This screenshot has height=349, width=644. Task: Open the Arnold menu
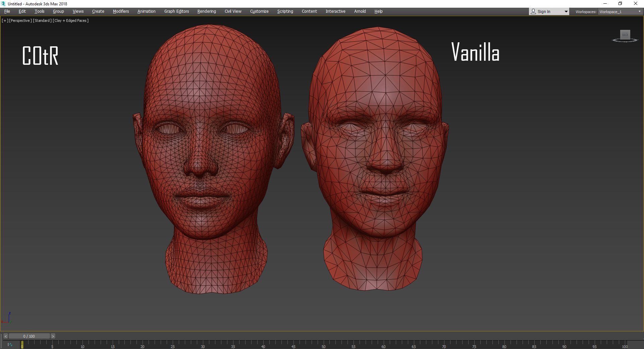[x=360, y=11]
